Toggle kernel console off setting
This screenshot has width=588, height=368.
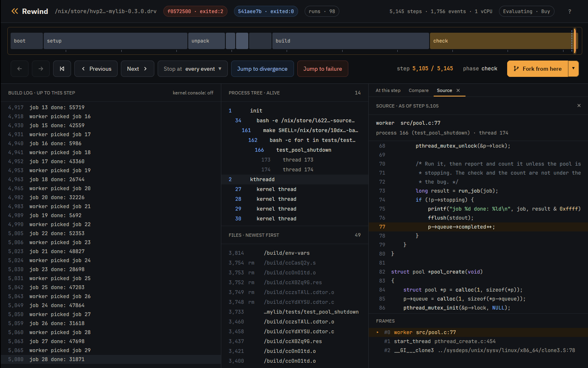[193, 93]
